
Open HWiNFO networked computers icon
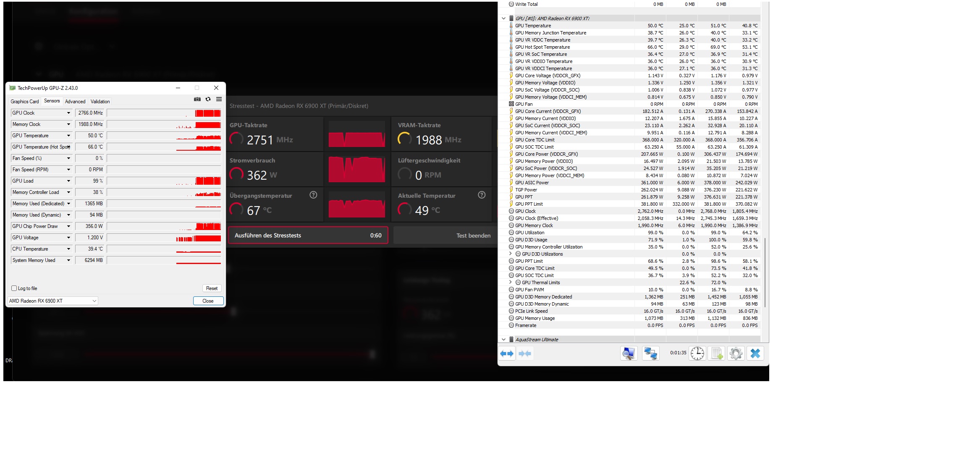[x=650, y=353]
